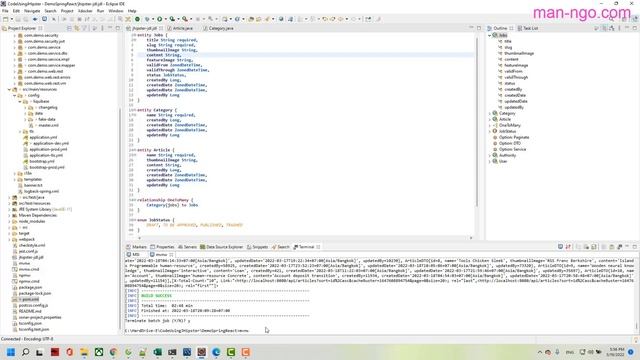Image resolution: width=640 pixels, height=360 pixels.
Task: Select pom.xml in Project Explorer
Action: point(30,299)
